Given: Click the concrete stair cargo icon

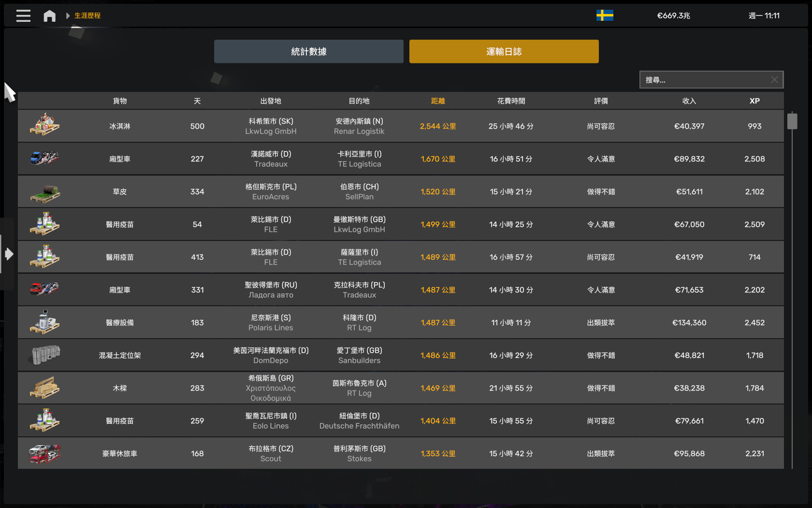Looking at the screenshot, I should pos(44,355).
